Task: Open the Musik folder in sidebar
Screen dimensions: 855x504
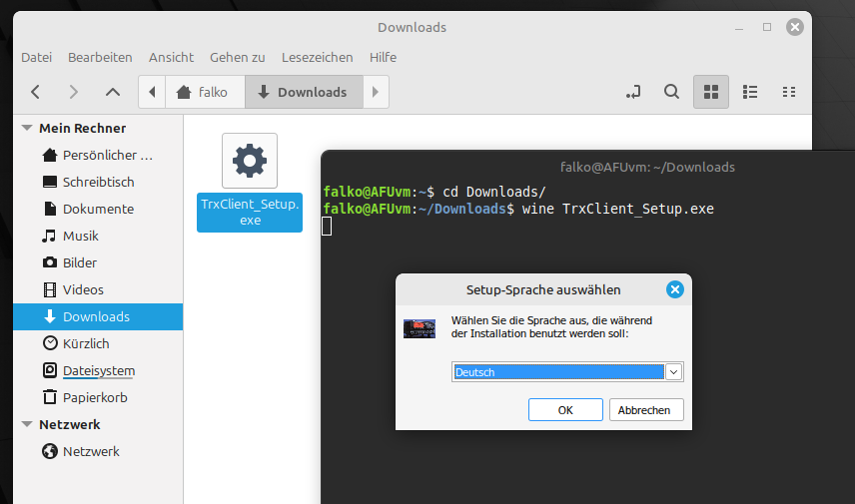Action: point(80,236)
